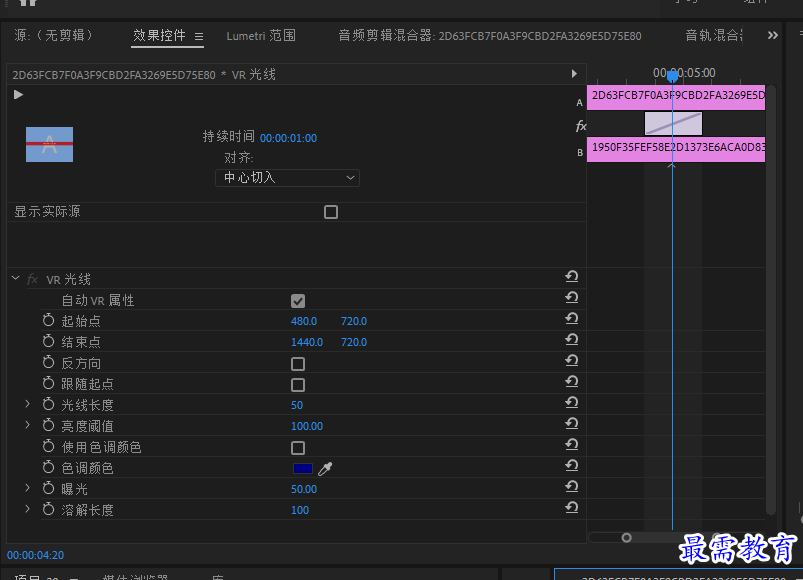
Task: Click the vertical scrollbar of effect timeline
Action: point(771,299)
